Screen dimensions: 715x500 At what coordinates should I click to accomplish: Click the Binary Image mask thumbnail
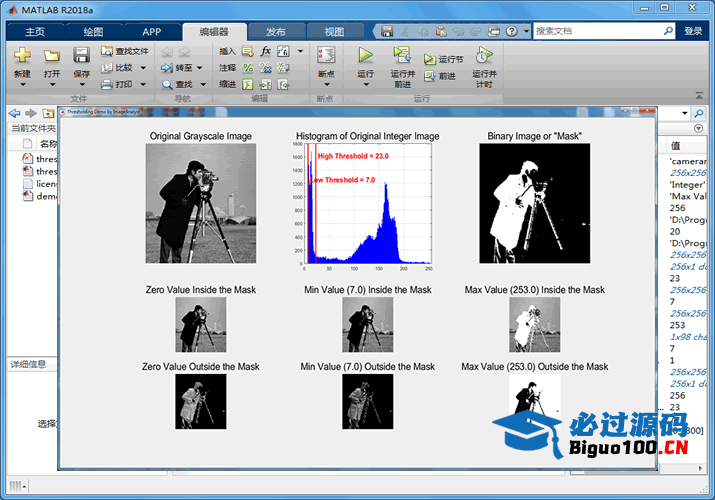534,203
